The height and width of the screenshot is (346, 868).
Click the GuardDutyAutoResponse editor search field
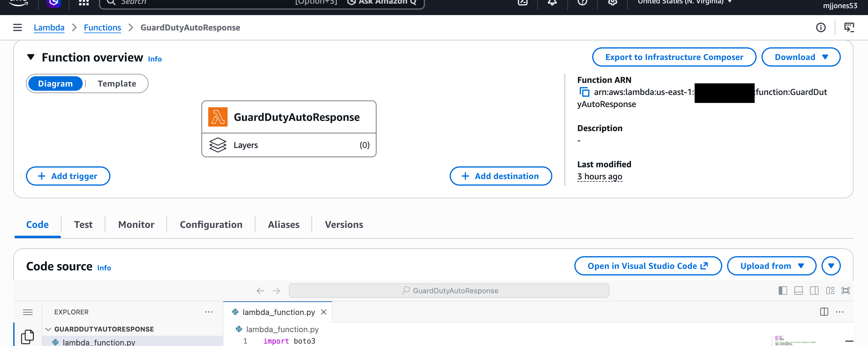tap(448, 291)
